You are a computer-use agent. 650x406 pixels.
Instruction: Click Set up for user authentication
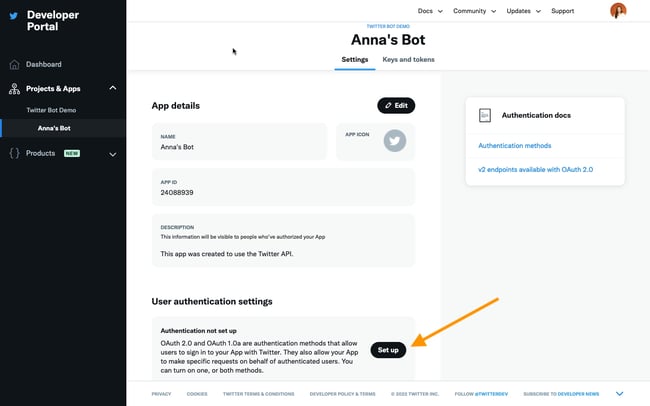tap(388, 350)
